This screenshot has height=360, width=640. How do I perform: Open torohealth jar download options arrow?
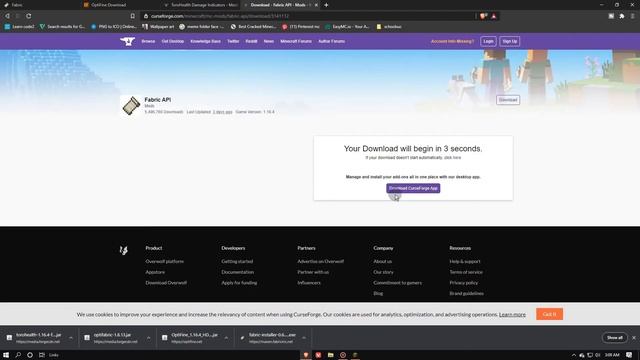71,338
